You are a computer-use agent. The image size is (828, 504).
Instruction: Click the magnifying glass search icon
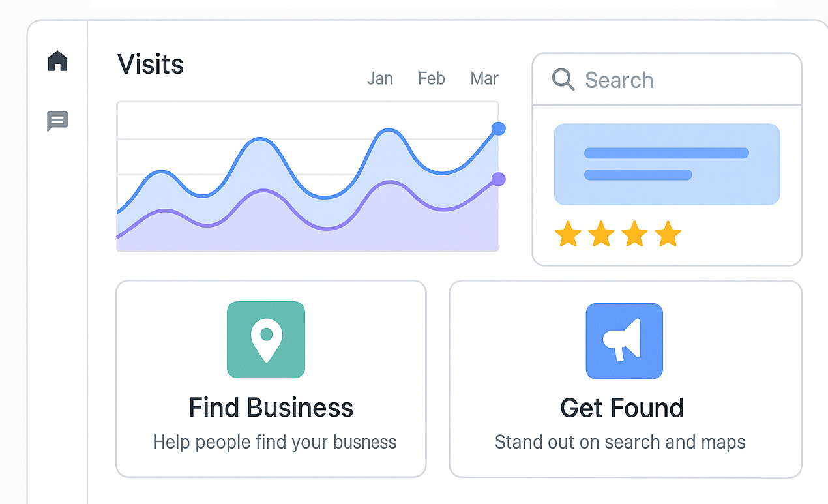click(x=563, y=80)
